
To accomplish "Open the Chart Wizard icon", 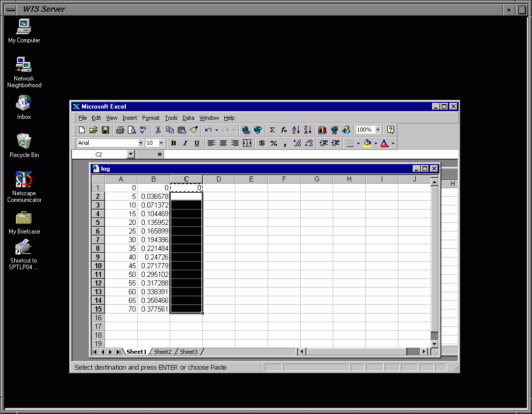I will pos(322,130).
